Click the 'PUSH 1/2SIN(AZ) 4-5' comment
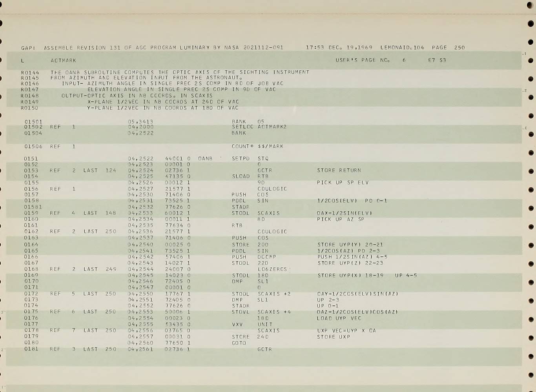 click(x=352, y=257)
